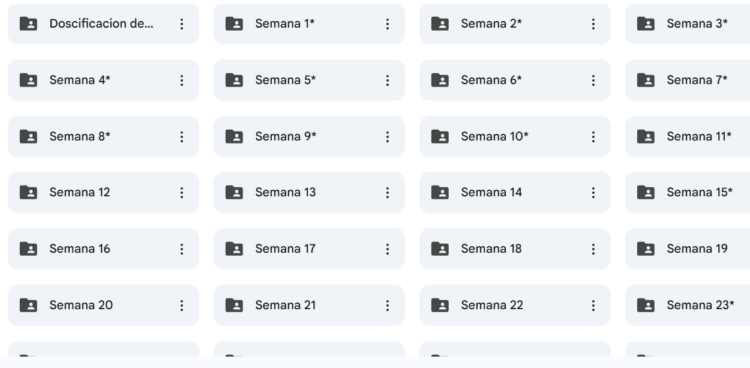Select the Semana 21 folder
Viewport: 750px width, 368px height.
pyautogui.click(x=309, y=305)
